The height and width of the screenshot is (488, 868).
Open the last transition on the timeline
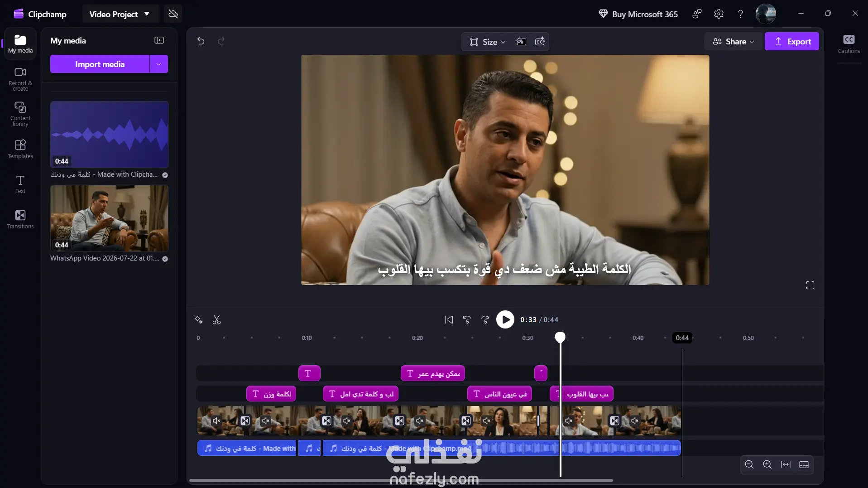[x=614, y=420]
